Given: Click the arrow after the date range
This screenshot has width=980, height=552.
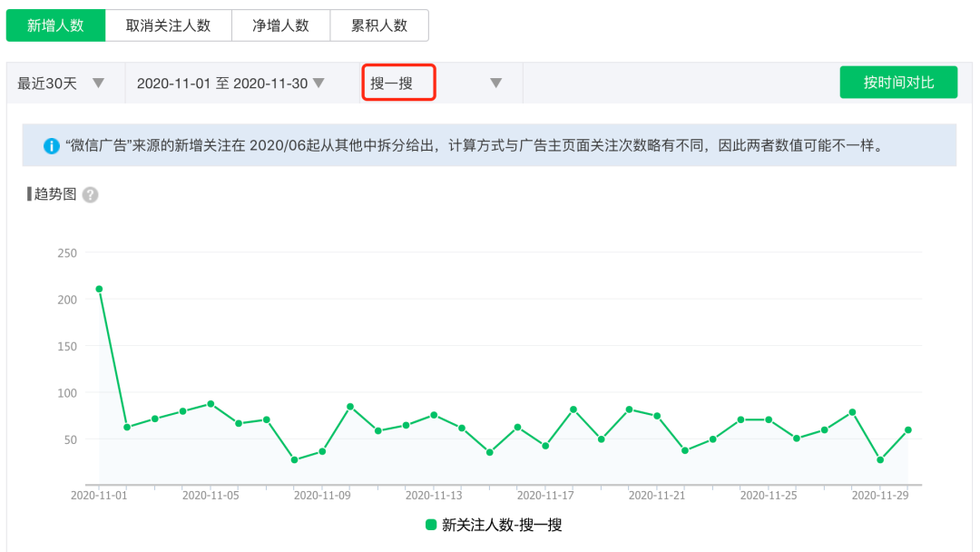Looking at the screenshot, I should tap(318, 84).
